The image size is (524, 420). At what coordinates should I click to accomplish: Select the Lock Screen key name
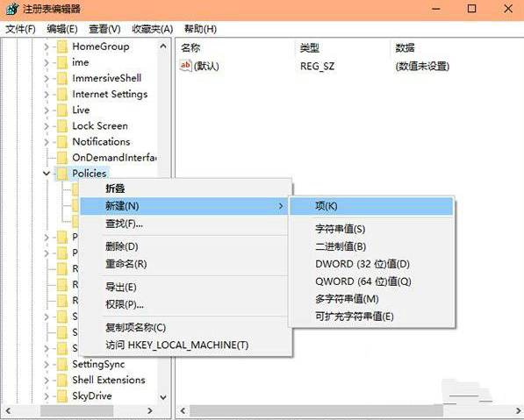tap(100, 126)
